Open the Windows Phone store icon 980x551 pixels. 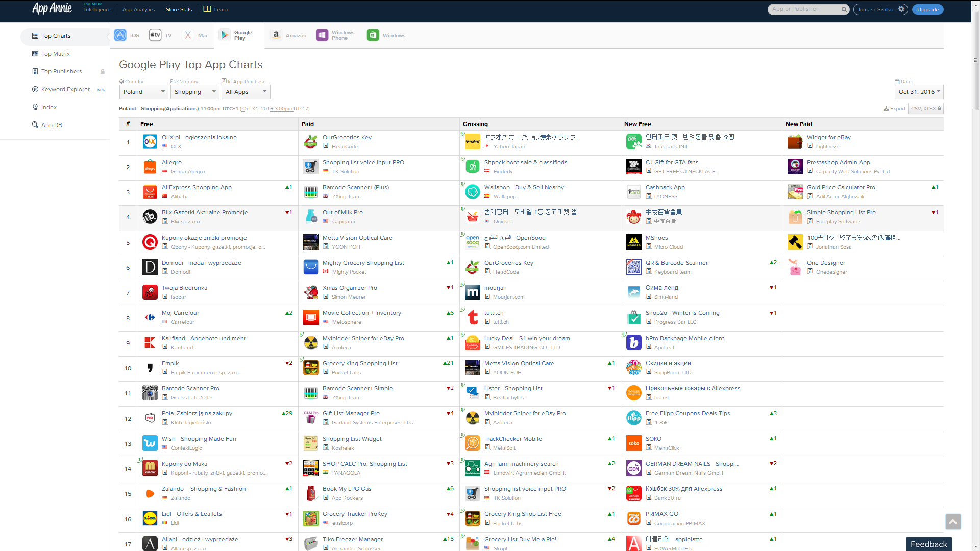322,35
